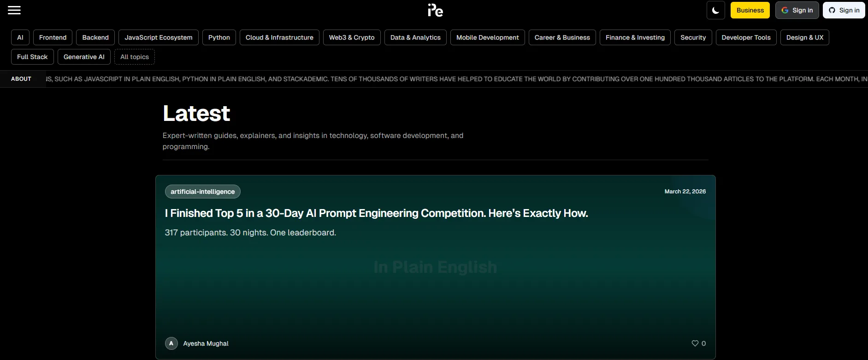The height and width of the screenshot is (360, 868).
Task: Select the AI topic tag
Action: coord(20,37)
